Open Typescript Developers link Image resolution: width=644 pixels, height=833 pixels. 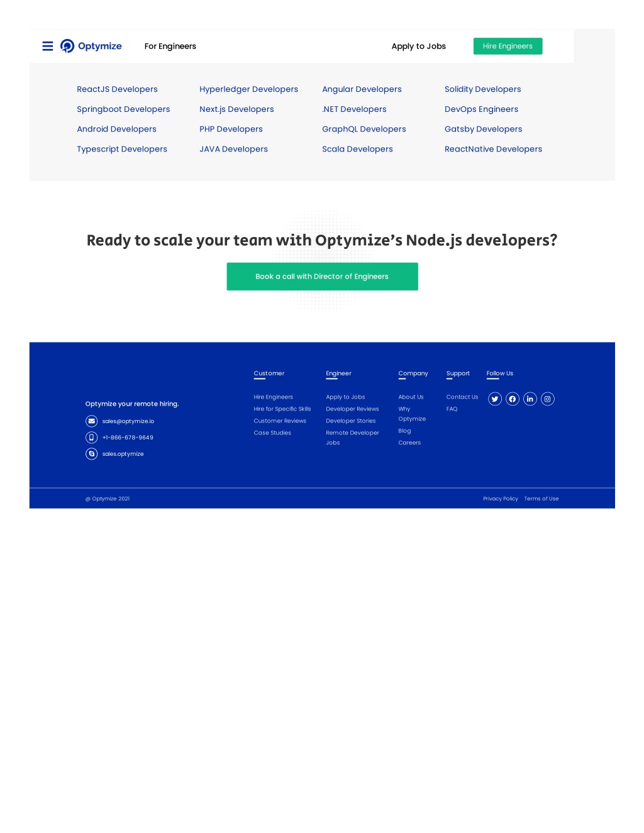click(122, 150)
